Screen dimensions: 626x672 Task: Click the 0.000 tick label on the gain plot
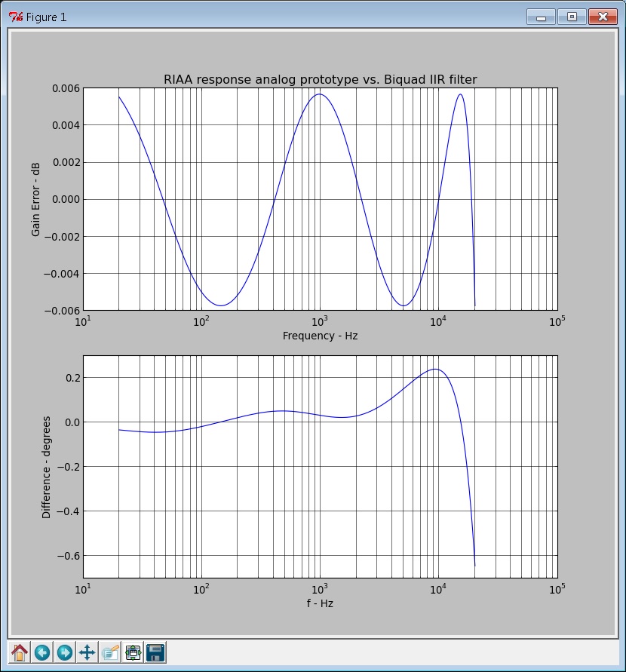pos(66,199)
